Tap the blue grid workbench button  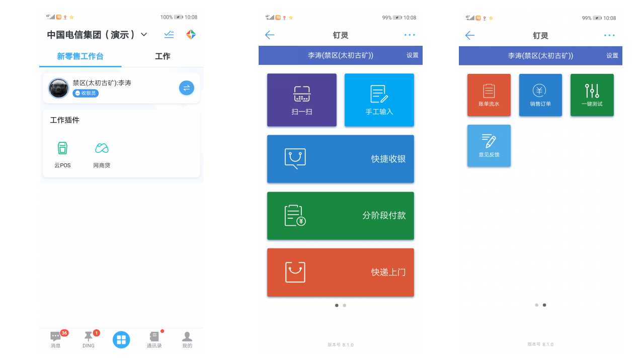(x=121, y=340)
